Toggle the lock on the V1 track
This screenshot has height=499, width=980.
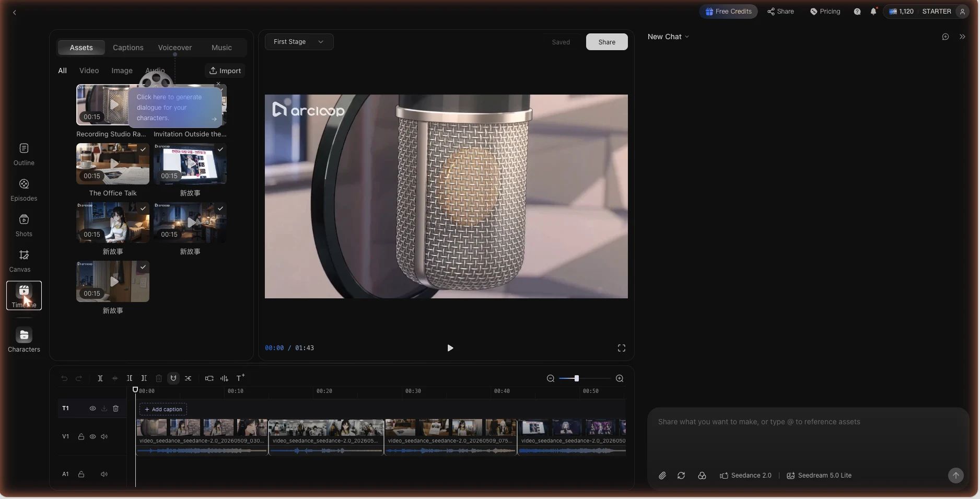point(81,437)
